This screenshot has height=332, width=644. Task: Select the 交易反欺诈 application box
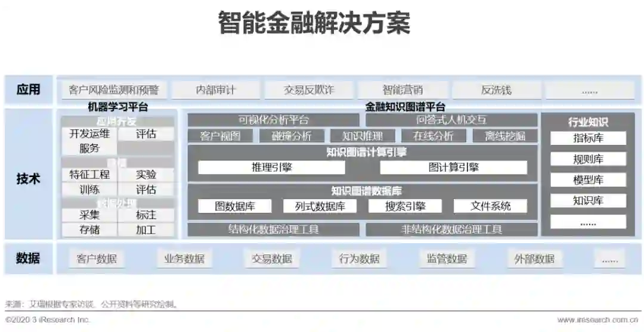pos(309,90)
